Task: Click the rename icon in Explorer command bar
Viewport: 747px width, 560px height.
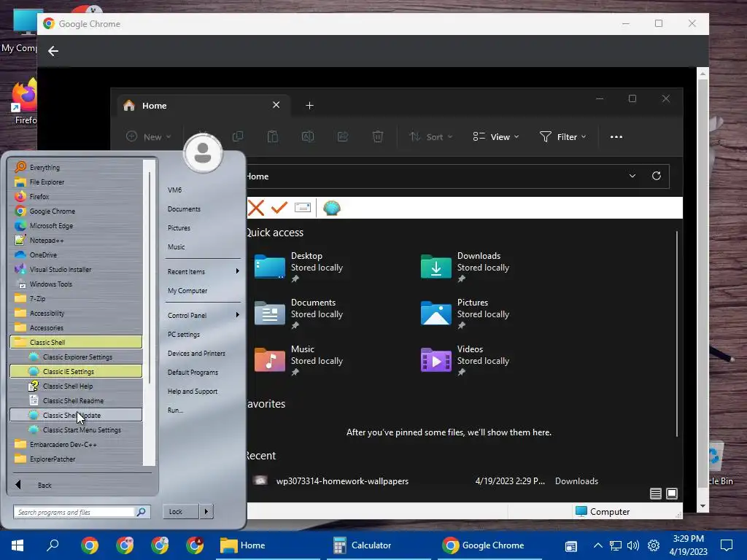Action: 308,136
